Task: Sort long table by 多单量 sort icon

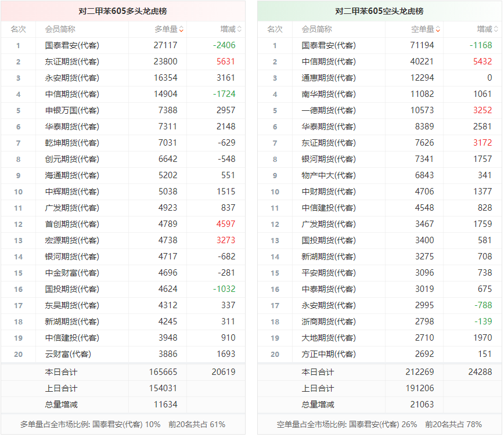Action: tap(181, 29)
